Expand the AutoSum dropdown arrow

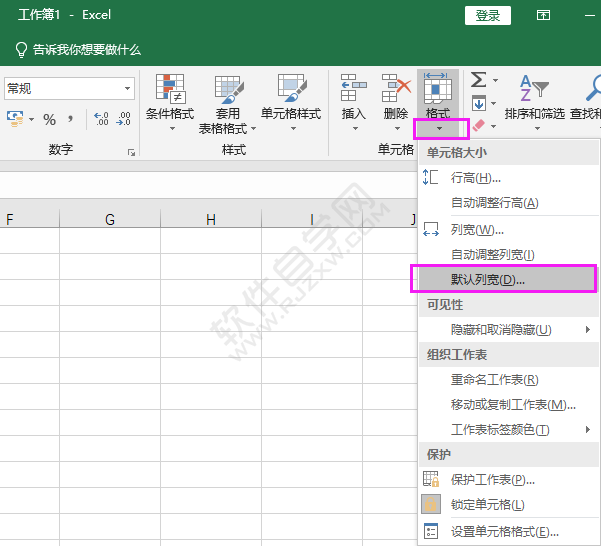495,80
